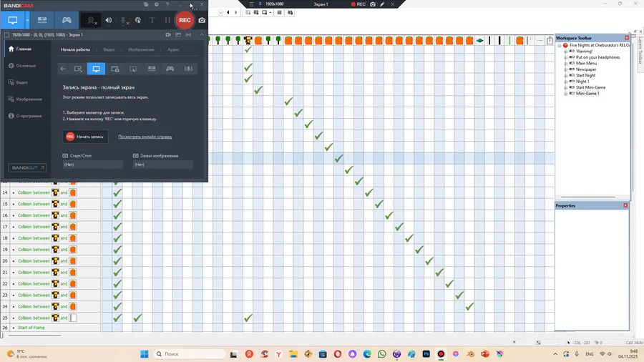Switch to Изображения tab in Bandicam home

pos(141,49)
